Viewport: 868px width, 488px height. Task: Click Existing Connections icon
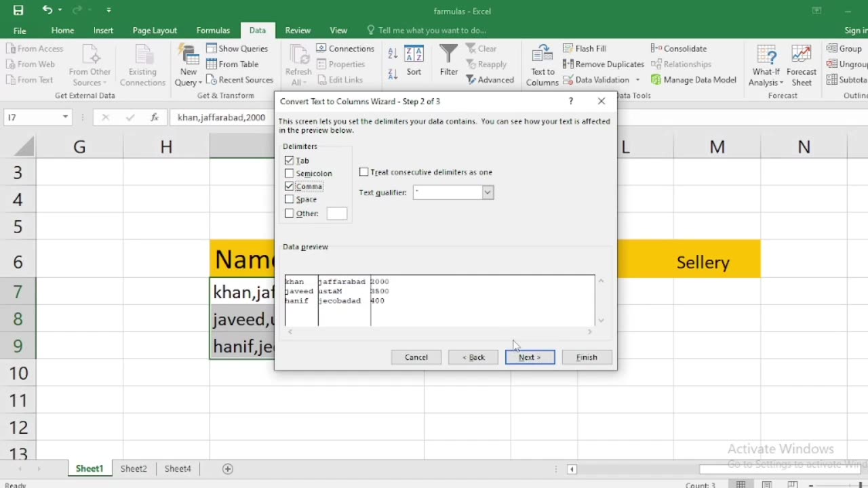(142, 66)
